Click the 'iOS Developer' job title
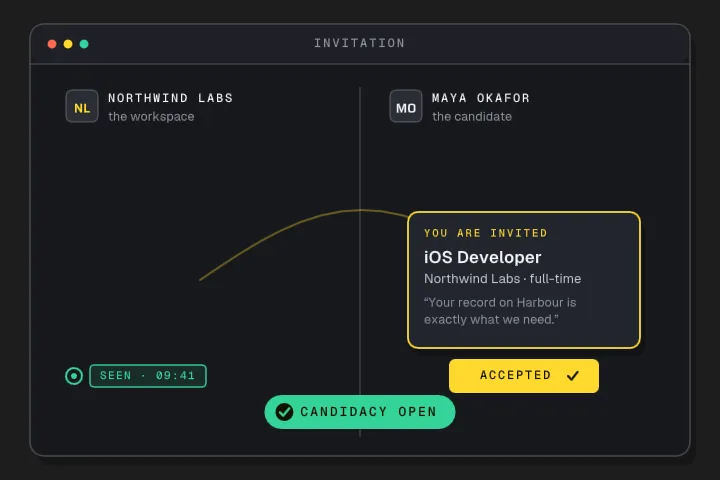This screenshot has height=480, width=720. (483, 257)
